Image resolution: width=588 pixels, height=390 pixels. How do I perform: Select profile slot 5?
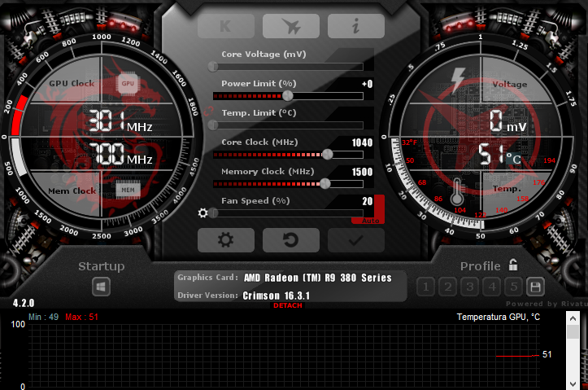point(514,287)
